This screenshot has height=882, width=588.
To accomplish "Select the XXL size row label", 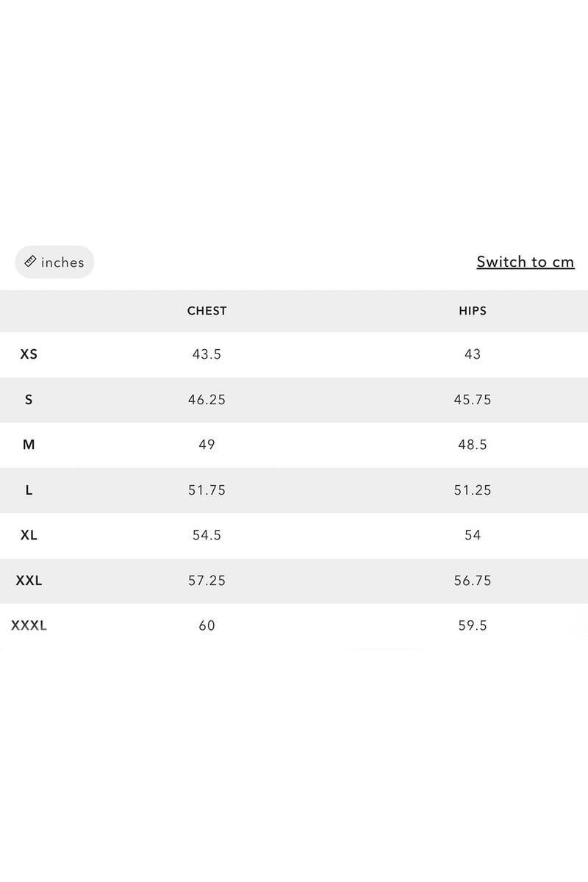I will tap(29, 581).
